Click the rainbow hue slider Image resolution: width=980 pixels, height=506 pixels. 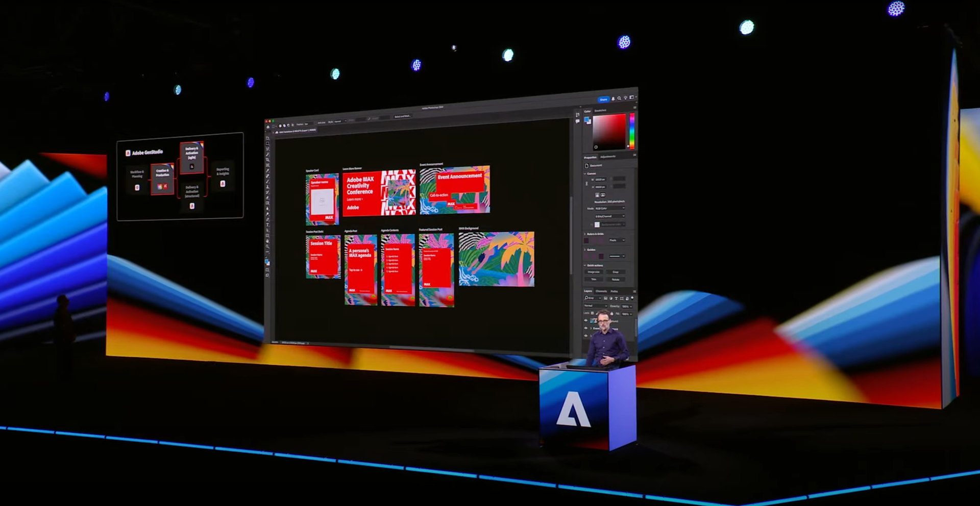(632, 131)
